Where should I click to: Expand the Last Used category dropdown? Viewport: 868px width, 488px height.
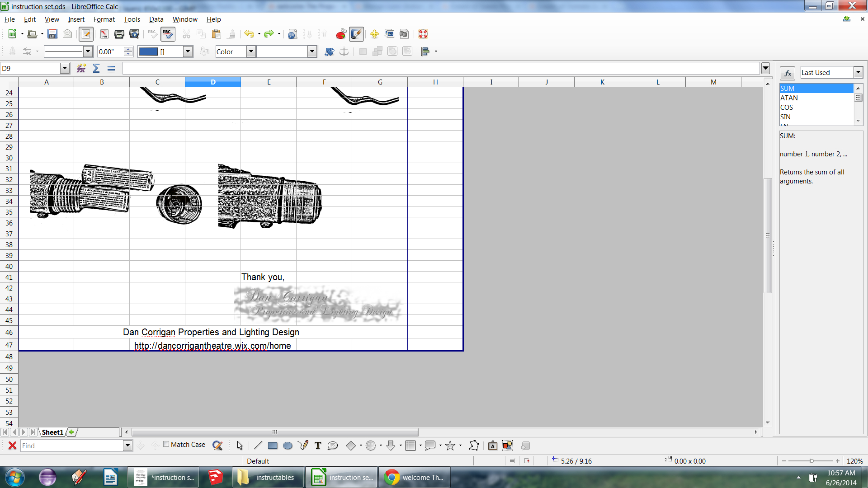[x=858, y=72]
